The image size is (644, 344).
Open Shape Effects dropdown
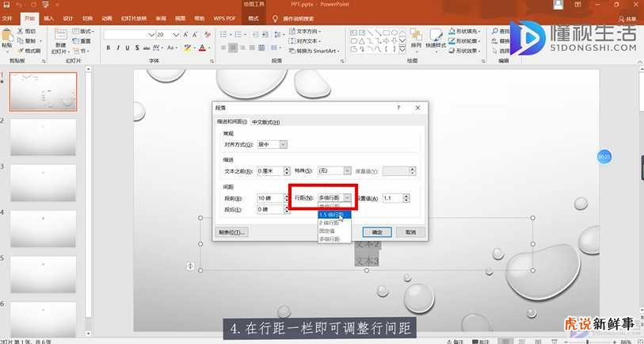464,51
